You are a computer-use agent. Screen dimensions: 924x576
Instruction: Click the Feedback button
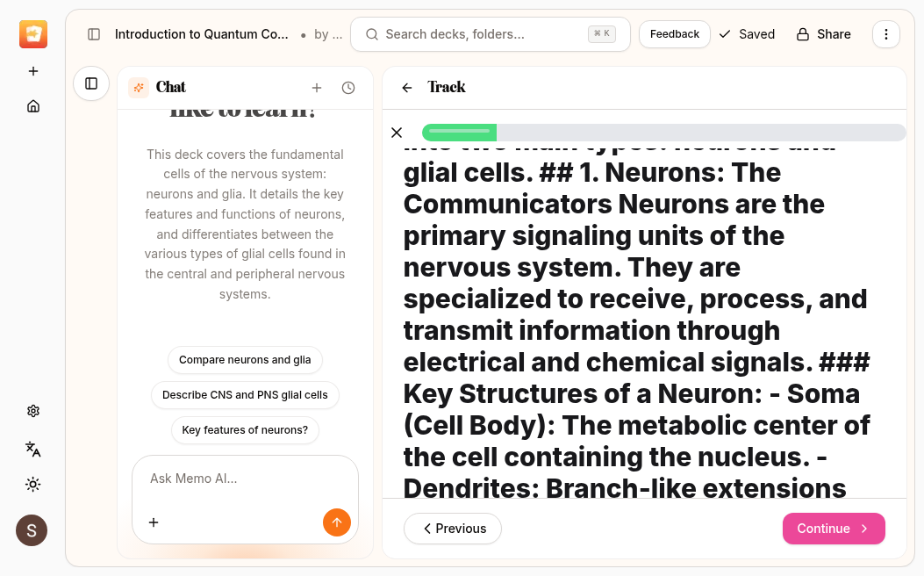click(674, 34)
